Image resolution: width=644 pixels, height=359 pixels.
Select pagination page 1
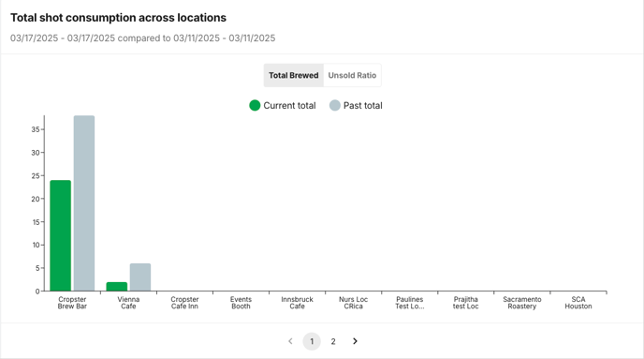[x=312, y=341]
